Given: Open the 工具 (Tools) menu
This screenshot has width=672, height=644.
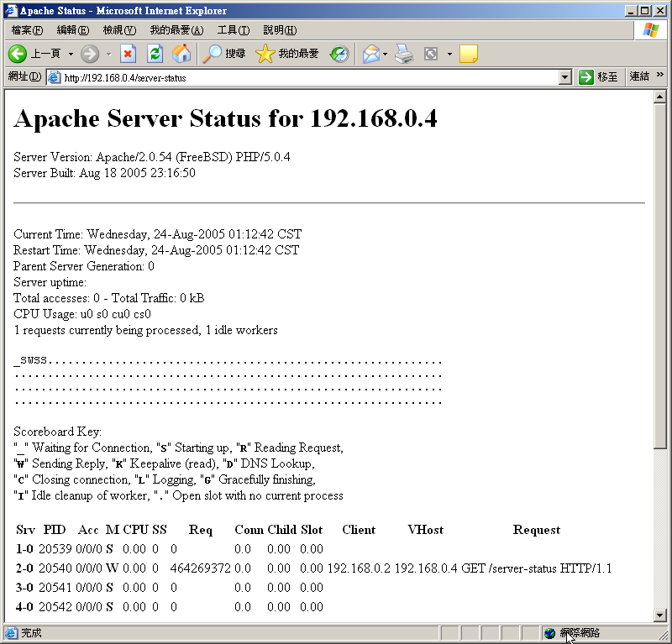Looking at the screenshot, I should 233,30.
